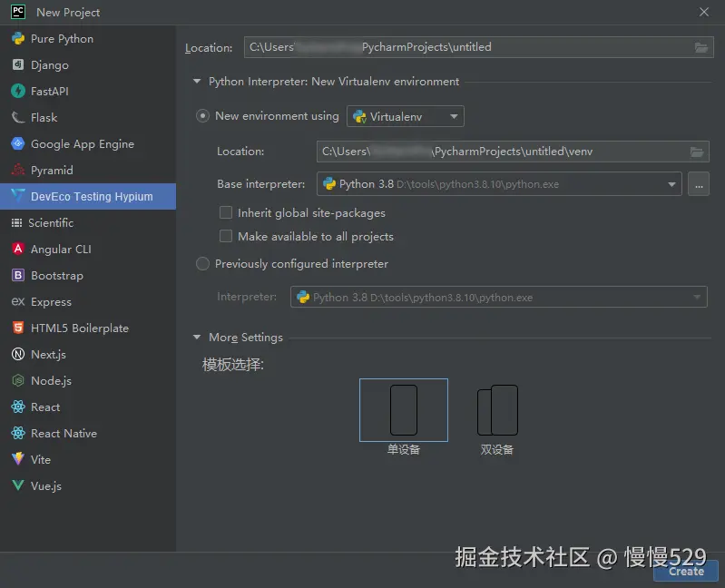
Task: Click the FastAPI lightning icon
Action: click(x=18, y=91)
